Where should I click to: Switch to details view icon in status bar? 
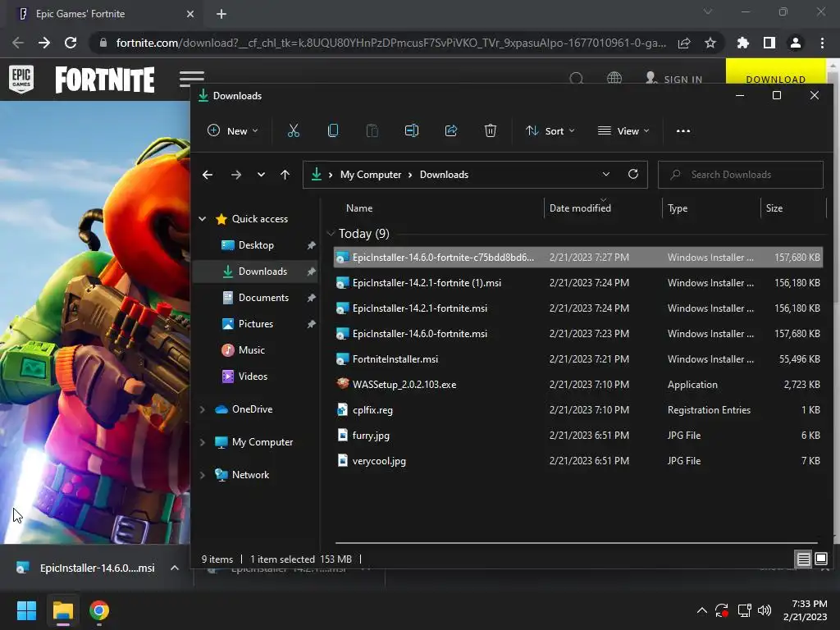coord(804,559)
